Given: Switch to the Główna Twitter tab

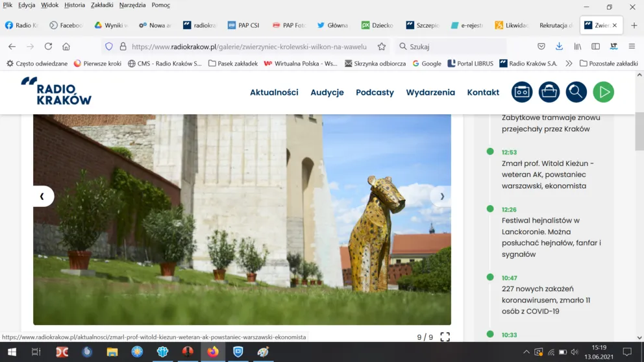Looking at the screenshot, I should (x=334, y=25).
